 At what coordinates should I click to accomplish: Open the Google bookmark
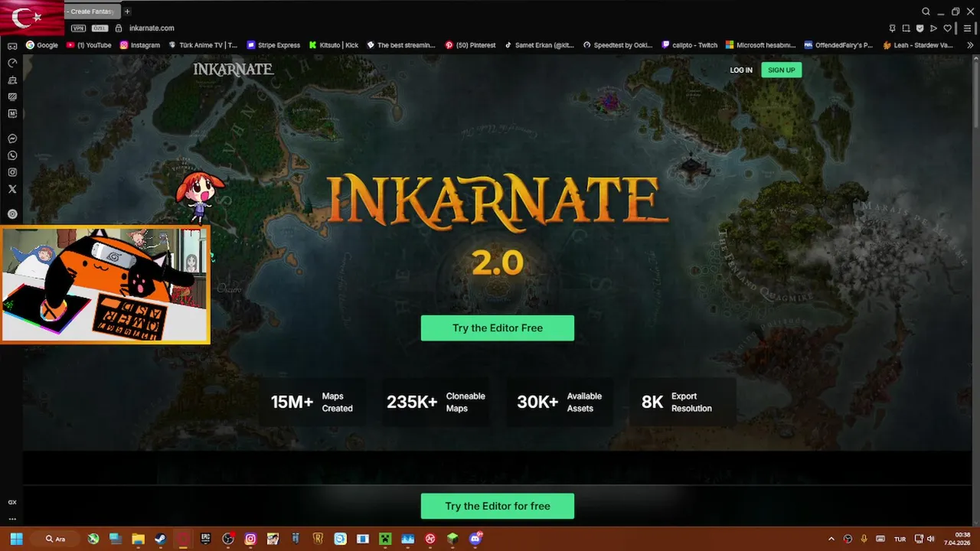[x=42, y=45]
